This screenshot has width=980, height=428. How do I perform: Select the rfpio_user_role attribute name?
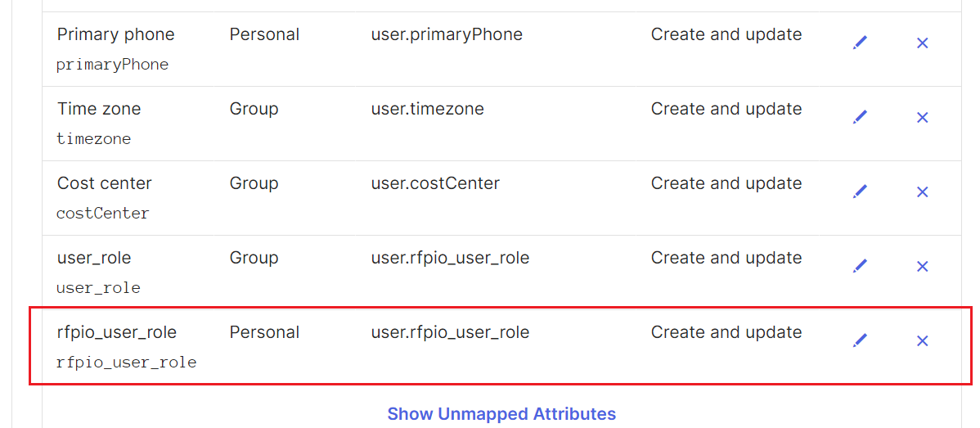tap(116, 332)
